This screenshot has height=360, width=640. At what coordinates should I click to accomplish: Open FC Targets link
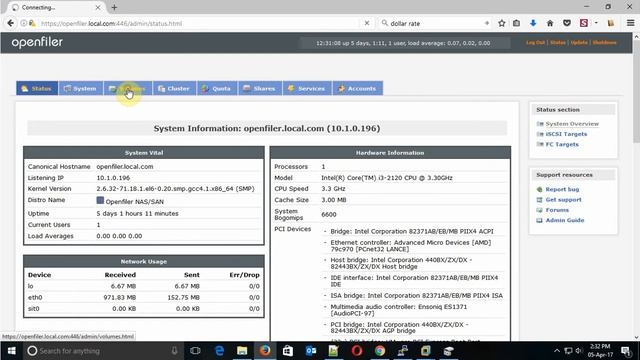click(x=562, y=144)
